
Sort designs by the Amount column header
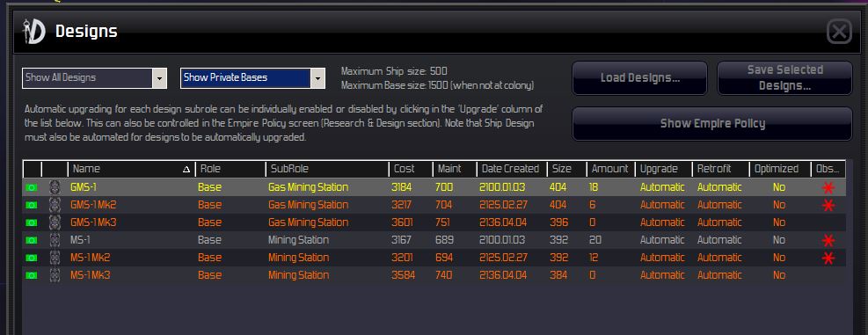point(610,169)
